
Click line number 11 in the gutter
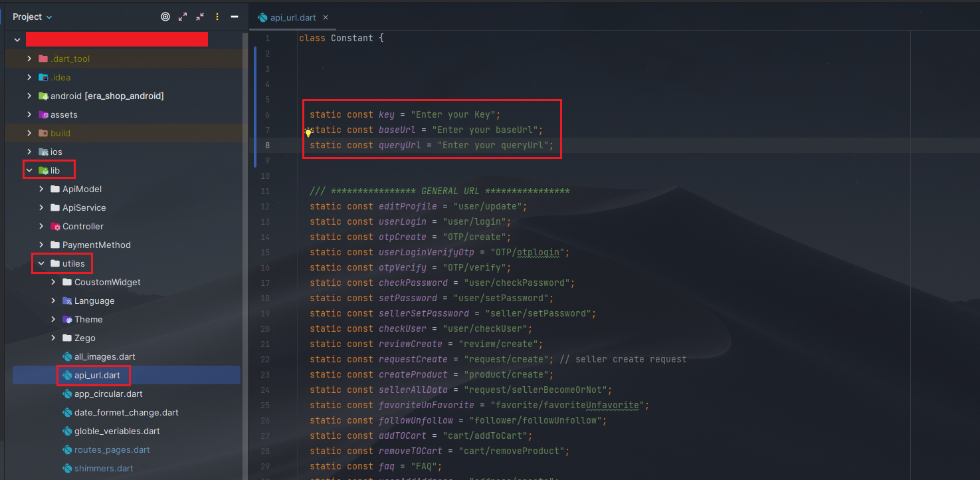(x=265, y=191)
